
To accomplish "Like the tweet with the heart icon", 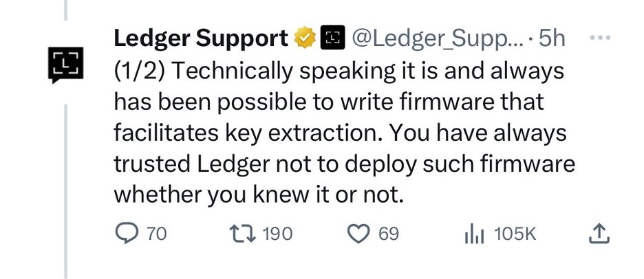I will tap(359, 234).
